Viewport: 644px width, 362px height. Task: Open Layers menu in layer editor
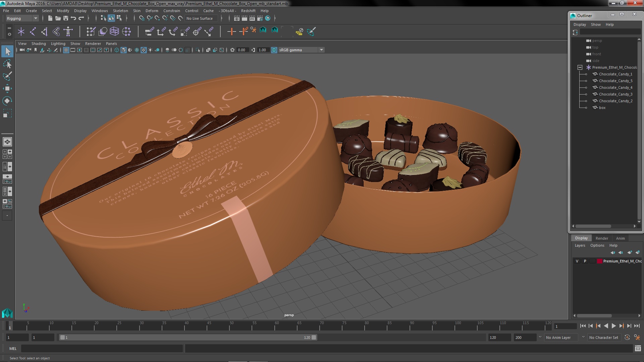[x=580, y=245]
